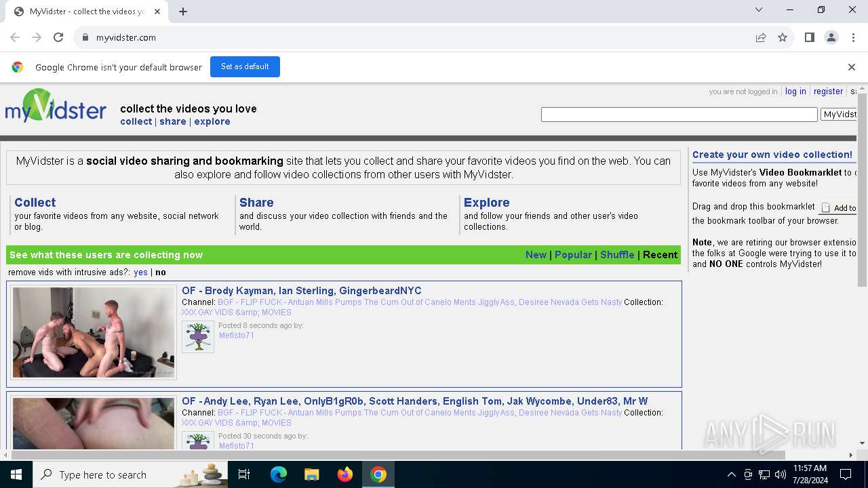This screenshot has width=868, height=488.
Task: Click the Set as default button
Action: click(x=245, y=66)
